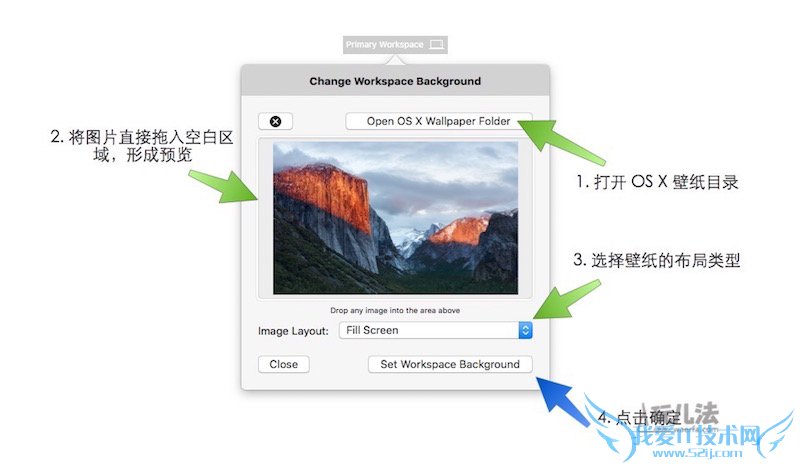Click the green arrow pointing at Image Layout dropdown
The width and height of the screenshot is (800, 468).
coord(566,300)
